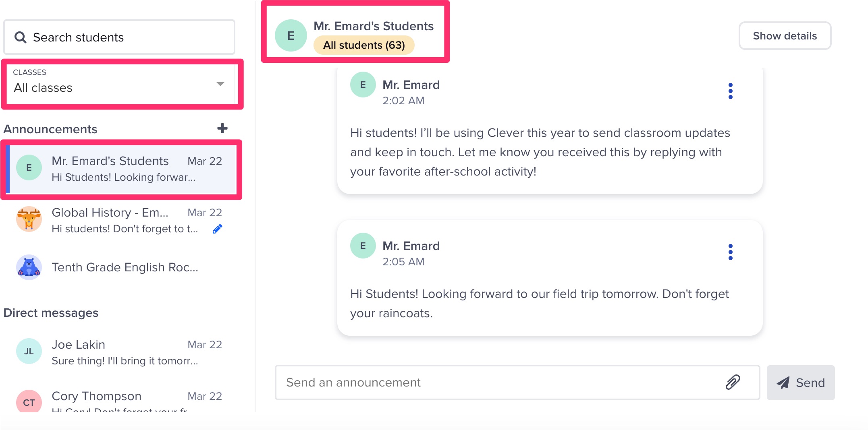868x430 pixels.
Task: Click the plus icon to create an announcement
Action: 222,128
